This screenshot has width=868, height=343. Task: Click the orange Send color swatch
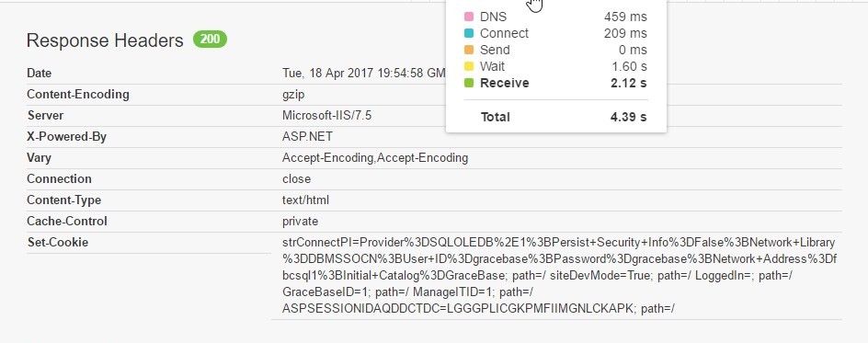point(468,51)
